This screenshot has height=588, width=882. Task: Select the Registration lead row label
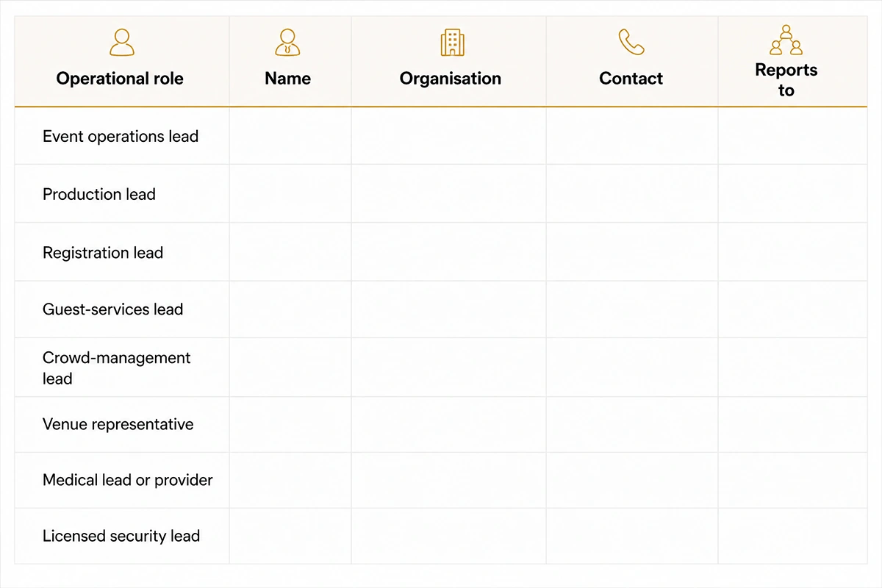click(x=103, y=253)
